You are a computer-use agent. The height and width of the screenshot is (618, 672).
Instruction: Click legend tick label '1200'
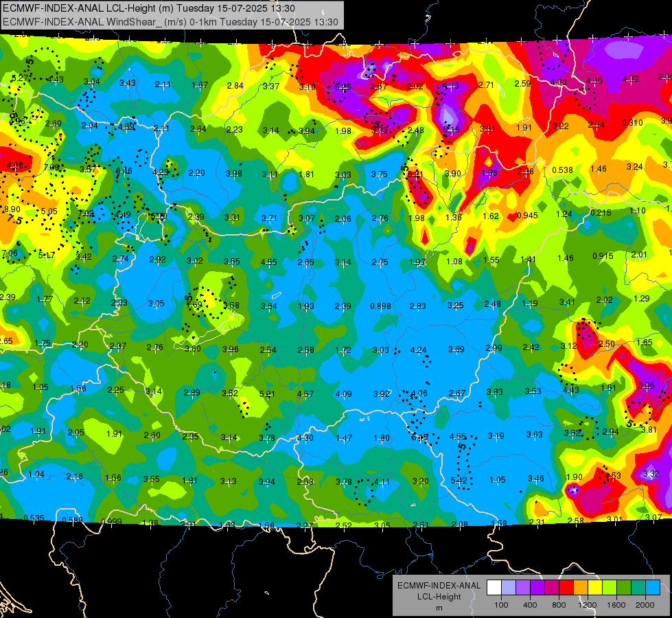click(x=587, y=605)
